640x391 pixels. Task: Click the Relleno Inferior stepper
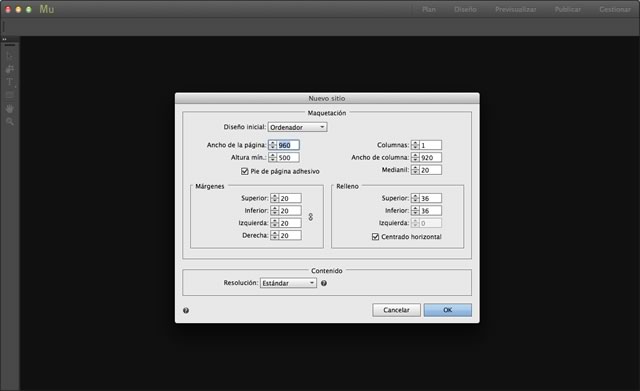(415, 211)
